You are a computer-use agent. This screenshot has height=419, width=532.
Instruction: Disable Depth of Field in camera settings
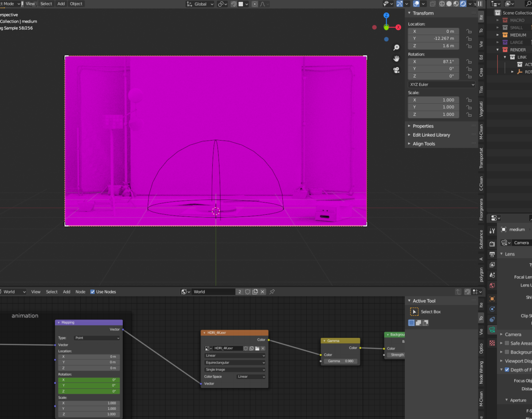coord(507,370)
